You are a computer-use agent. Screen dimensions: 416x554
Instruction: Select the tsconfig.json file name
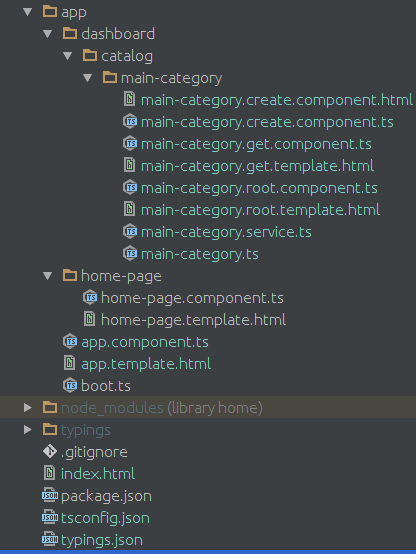[x=105, y=518]
